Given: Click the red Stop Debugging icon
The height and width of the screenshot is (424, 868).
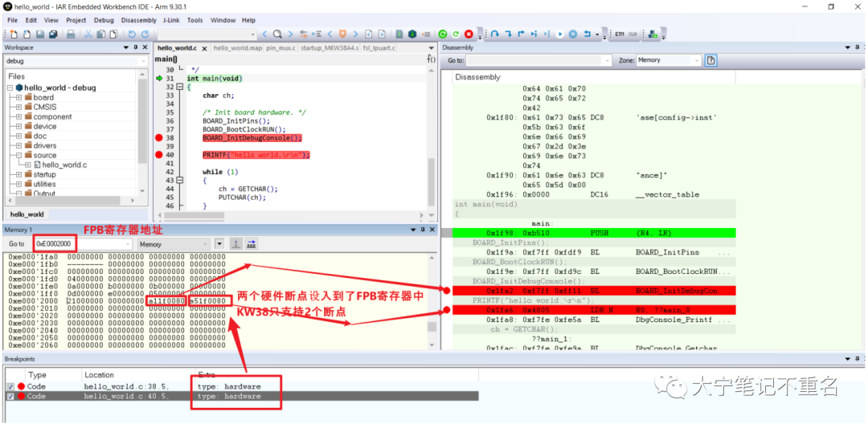Looking at the screenshot, I should pyautogui.click(x=469, y=35).
